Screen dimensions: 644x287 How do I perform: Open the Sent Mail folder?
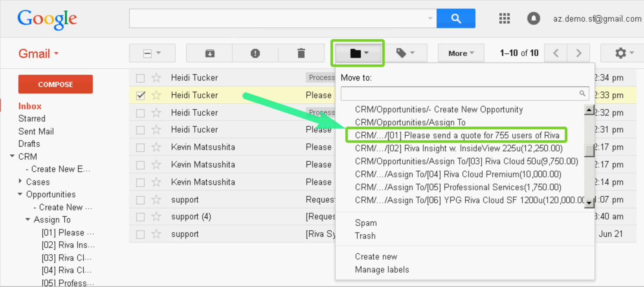36,131
